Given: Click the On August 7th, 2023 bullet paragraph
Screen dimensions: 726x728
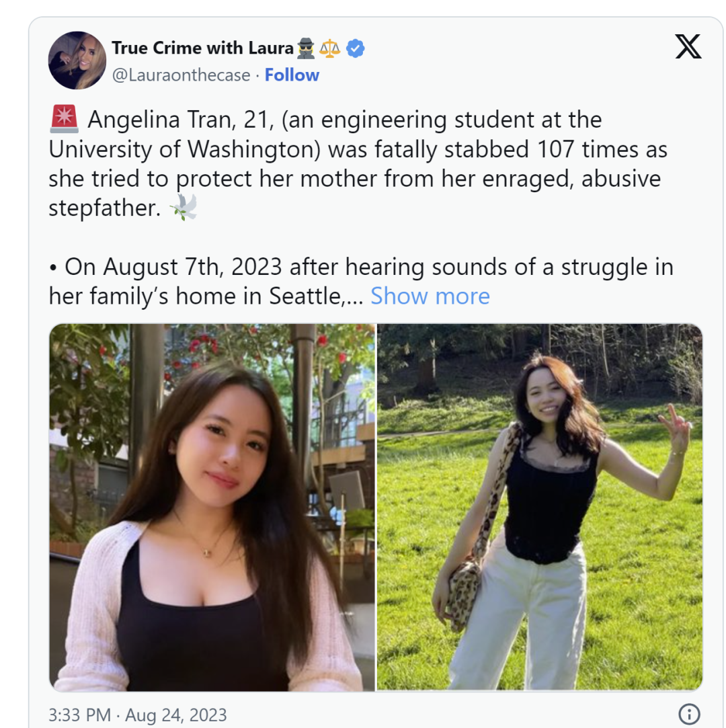Looking at the screenshot, I should 361,282.
